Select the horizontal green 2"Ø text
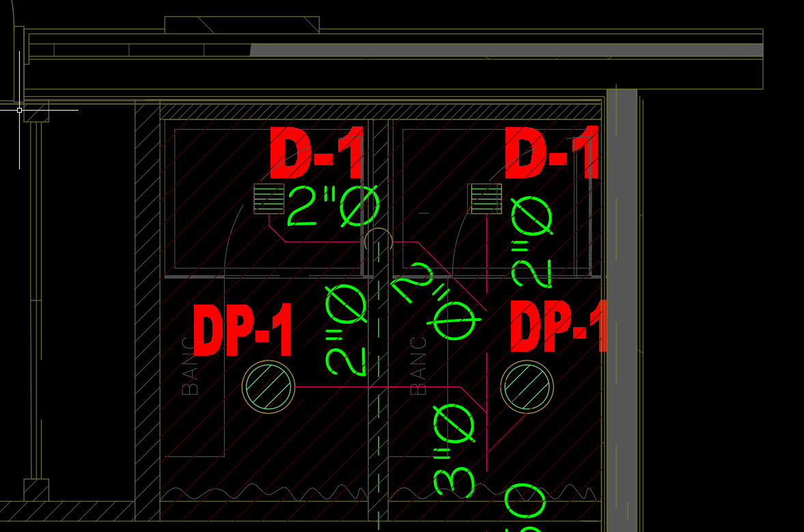 [x=333, y=206]
